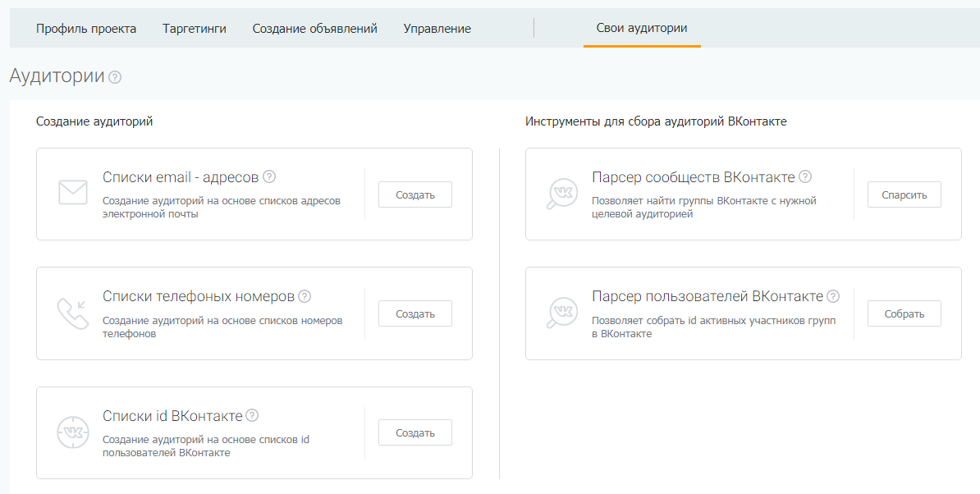Show help for Списки email - адресов
The image size is (980, 494).
point(269,176)
